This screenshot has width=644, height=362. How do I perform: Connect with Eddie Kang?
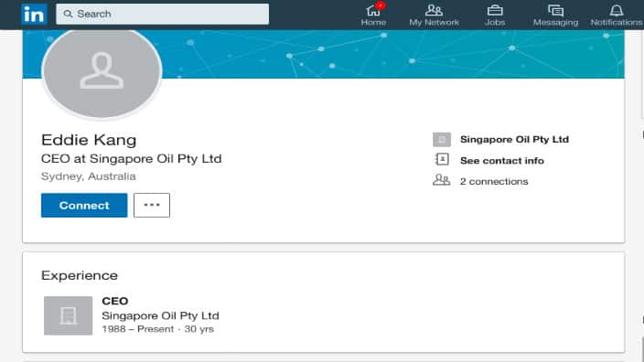pyautogui.click(x=84, y=205)
